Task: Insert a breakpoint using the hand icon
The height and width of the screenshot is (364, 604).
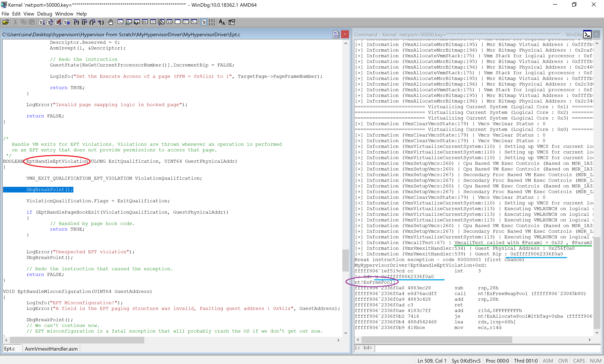Action: 110,22
